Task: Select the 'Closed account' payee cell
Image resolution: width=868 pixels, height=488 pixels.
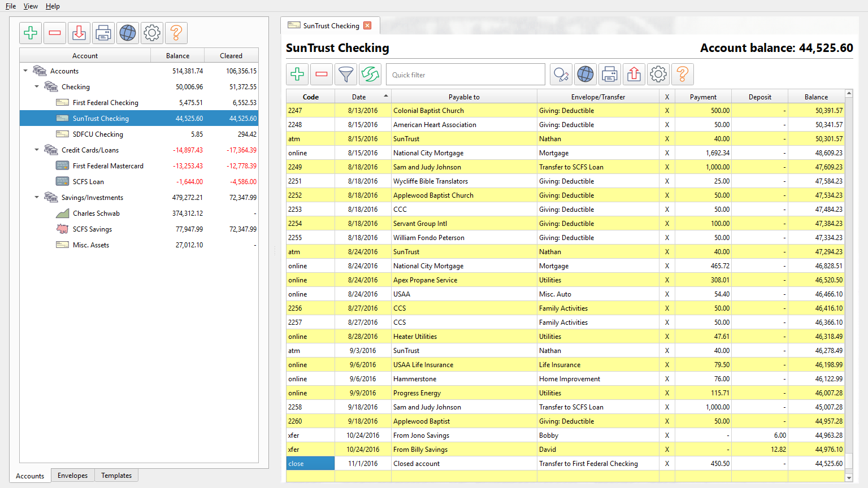Action: tap(464, 463)
